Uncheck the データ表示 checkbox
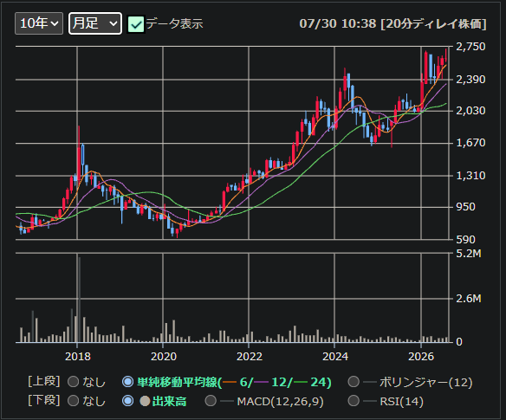 point(136,24)
